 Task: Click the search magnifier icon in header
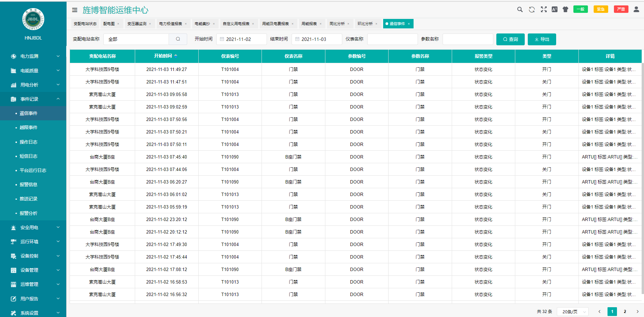(x=520, y=9)
